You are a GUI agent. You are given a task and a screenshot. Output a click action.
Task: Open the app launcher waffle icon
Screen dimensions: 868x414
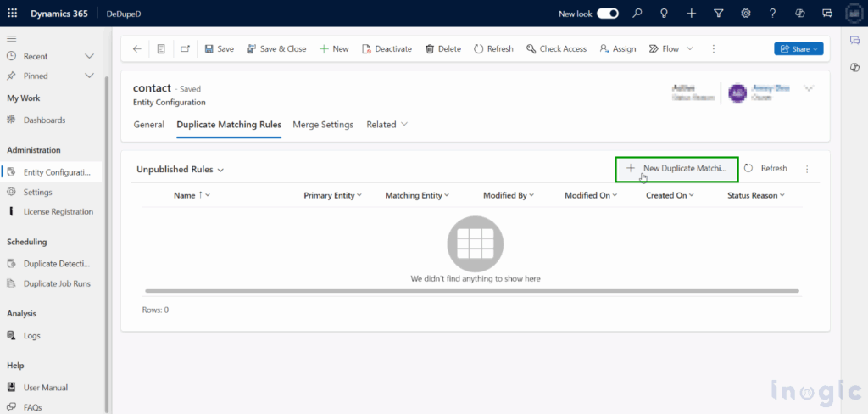[12, 14]
